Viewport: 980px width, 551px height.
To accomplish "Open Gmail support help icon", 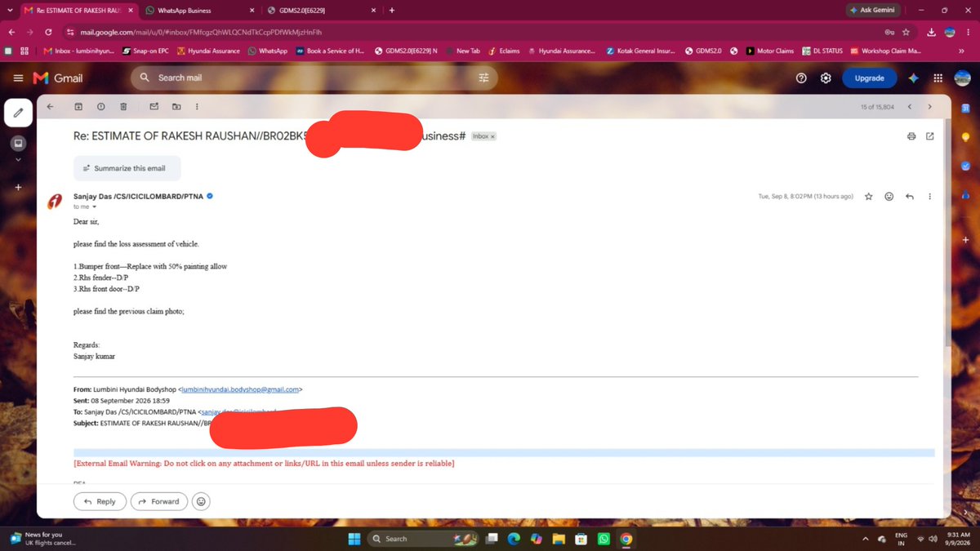I will 801,78.
